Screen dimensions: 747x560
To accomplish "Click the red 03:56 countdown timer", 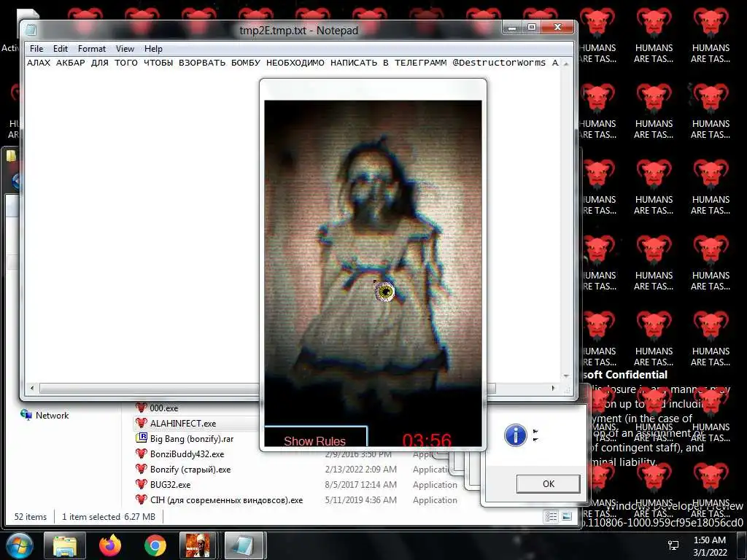I will point(427,440).
